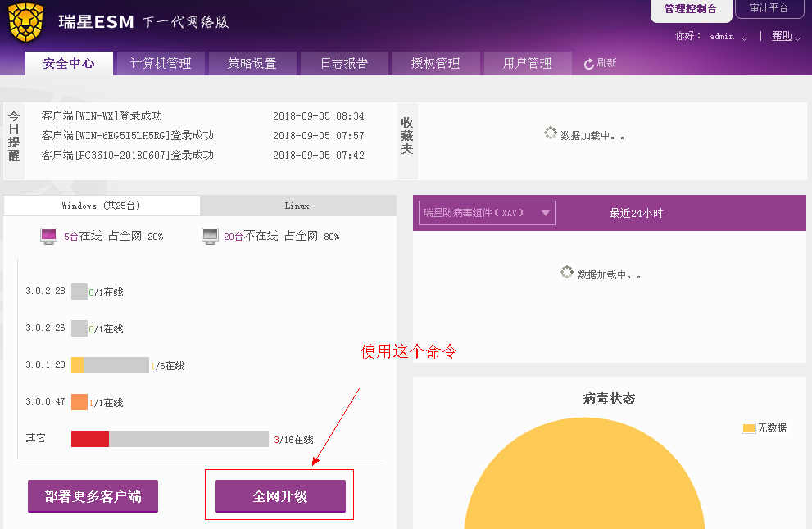Click the offline computer monitor icon
The width and height of the screenshot is (812, 529).
click(x=210, y=236)
